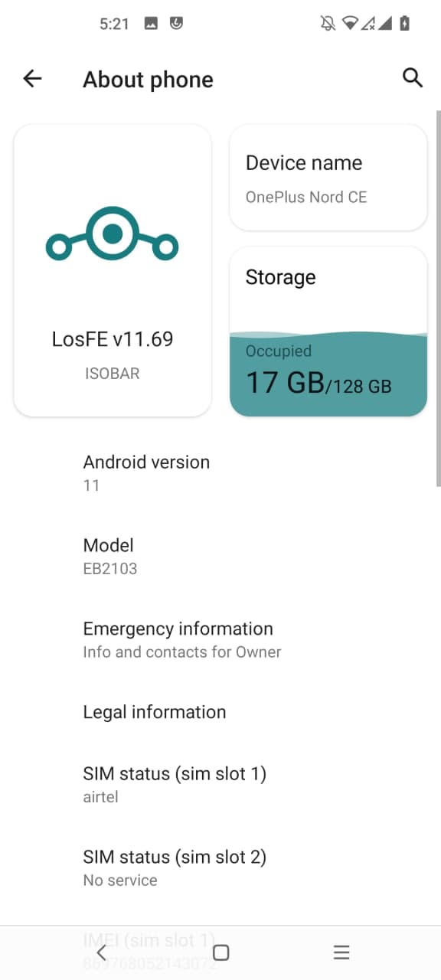Click the page scrollbar on right edge
The height and width of the screenshot is (980, 441).
coord(438,299)
